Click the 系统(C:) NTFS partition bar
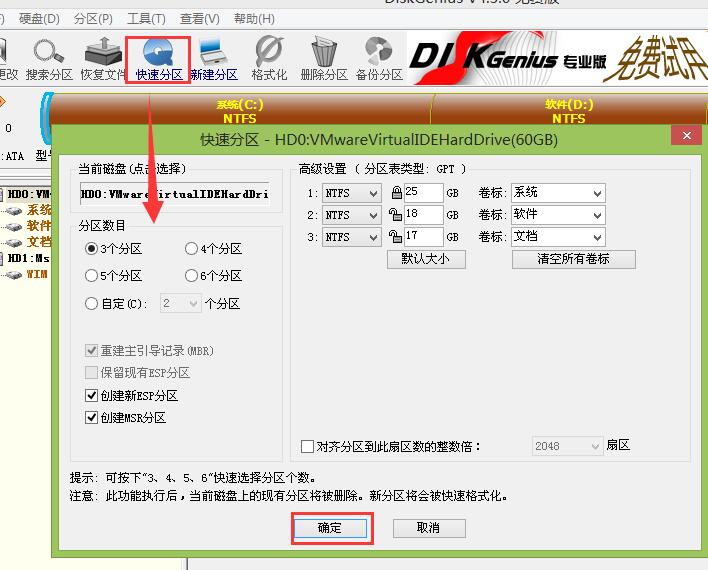708x570 pixels. pyautogui.click(x=240, y=111)
